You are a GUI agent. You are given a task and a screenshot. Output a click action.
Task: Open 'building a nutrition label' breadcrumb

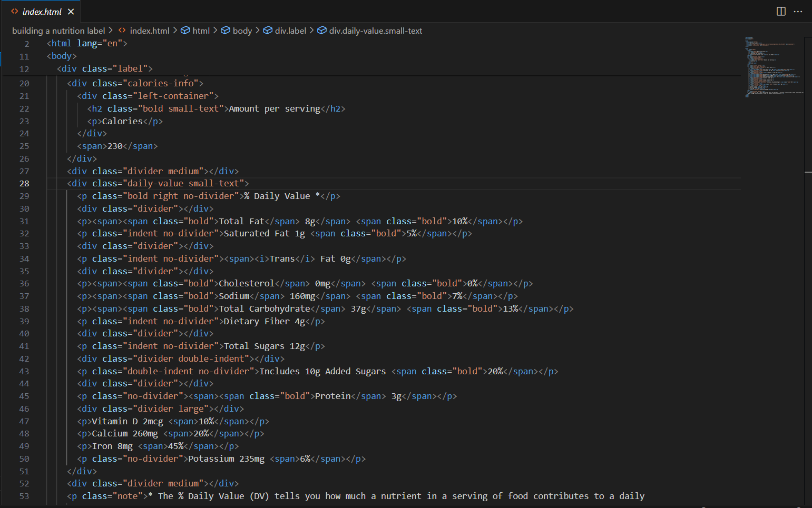point(58,31)
